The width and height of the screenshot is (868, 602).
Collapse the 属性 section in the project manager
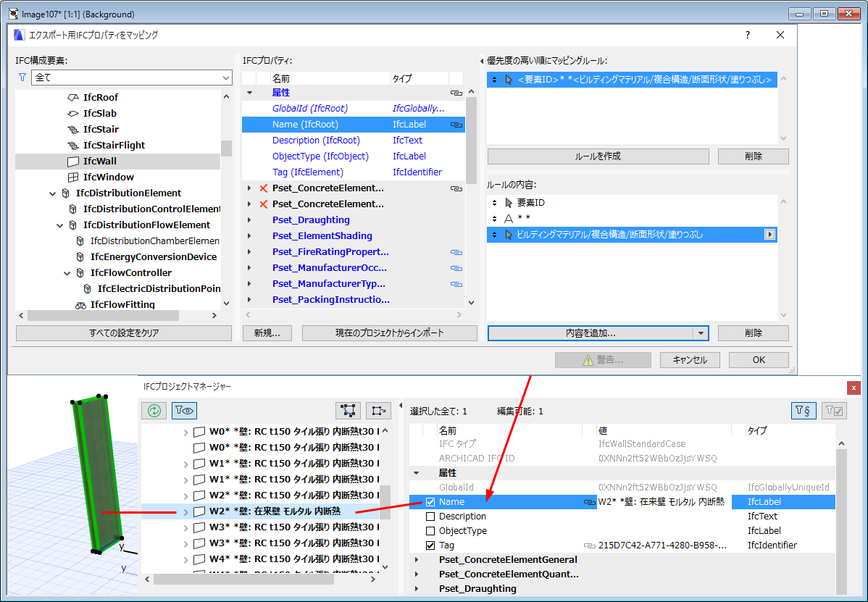tap(417, 473)
